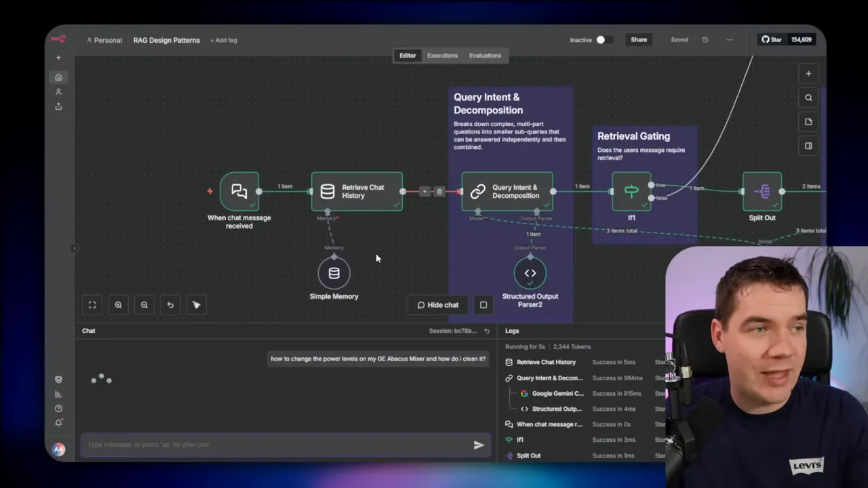The image size is (868, 488).
Task: Click the zoom to fit icon on the canvas
Action: [x=92, y=305]
